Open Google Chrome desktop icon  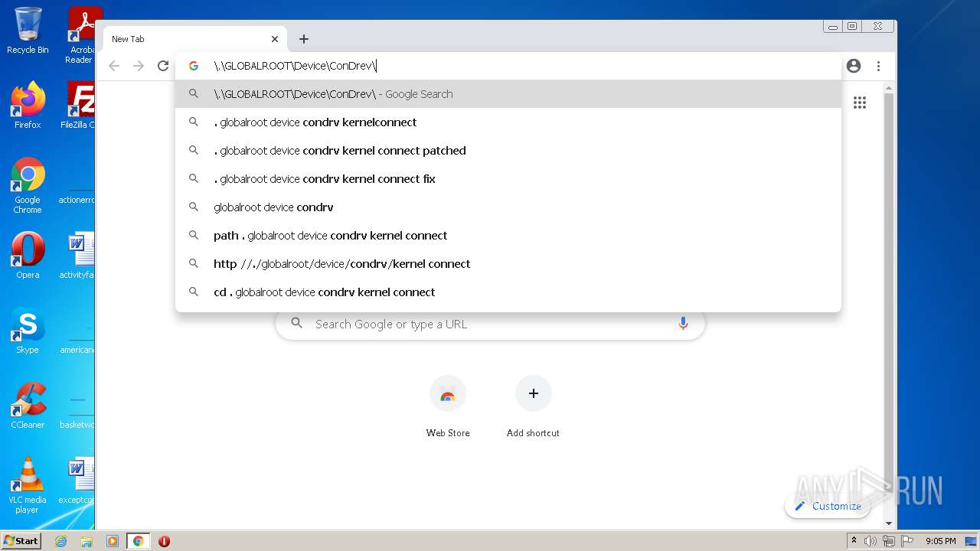(28, 184)
